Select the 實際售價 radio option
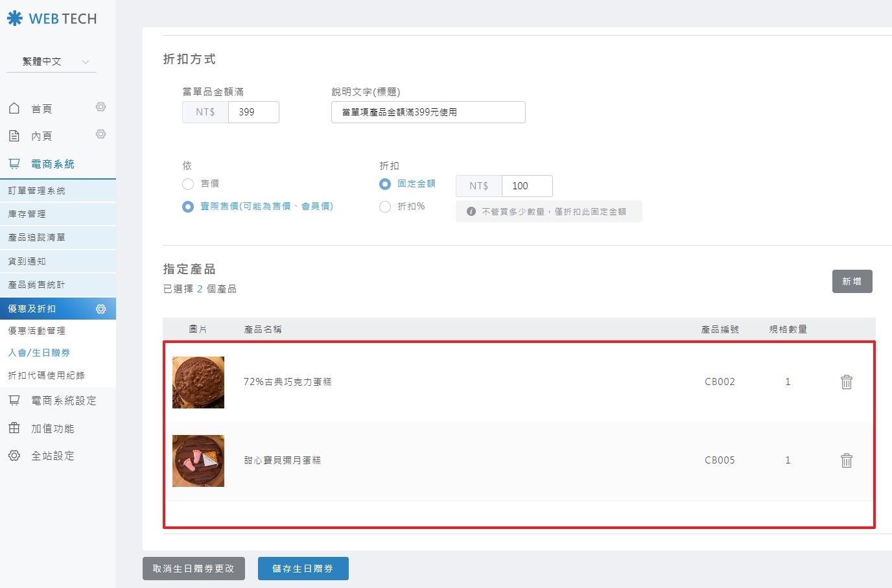Image resolution: width=892 pixels, height=588 pixels. coord(188,207)
